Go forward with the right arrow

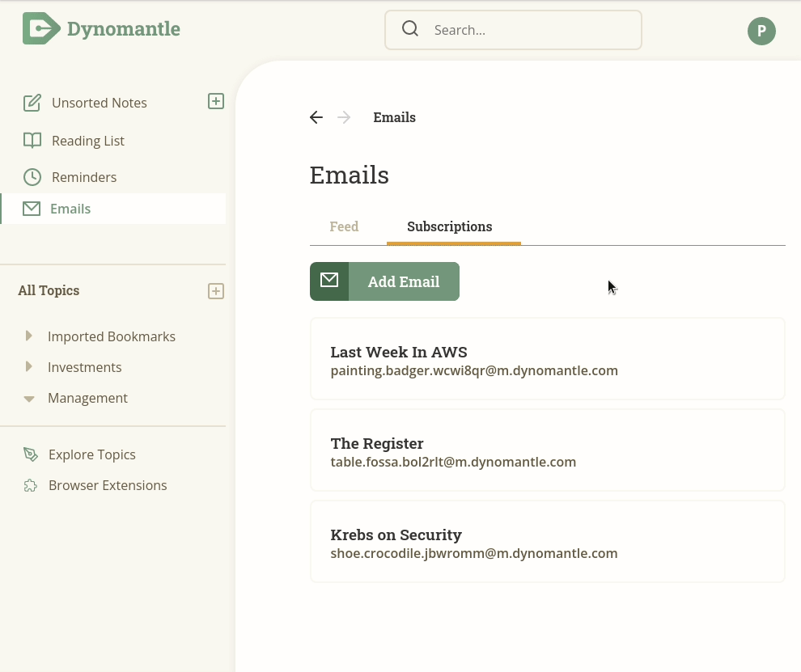[x=344, y=117]
